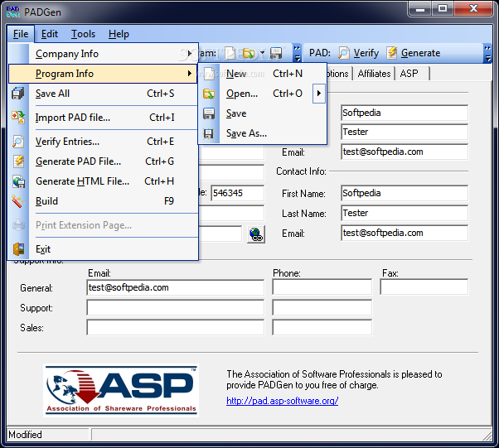Click the Verify magnifier icon in the PAD toolbar

(344, 53)
